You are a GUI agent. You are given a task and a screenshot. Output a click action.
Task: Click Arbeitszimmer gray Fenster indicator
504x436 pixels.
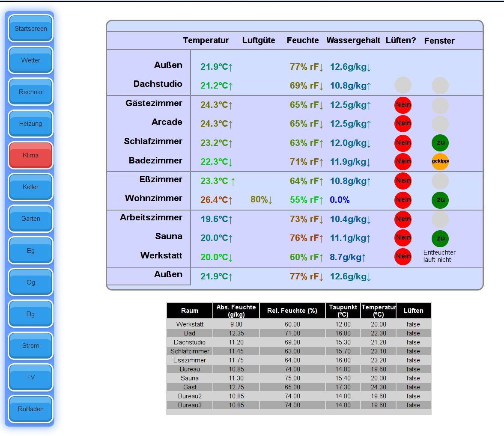tap(440, 219)
